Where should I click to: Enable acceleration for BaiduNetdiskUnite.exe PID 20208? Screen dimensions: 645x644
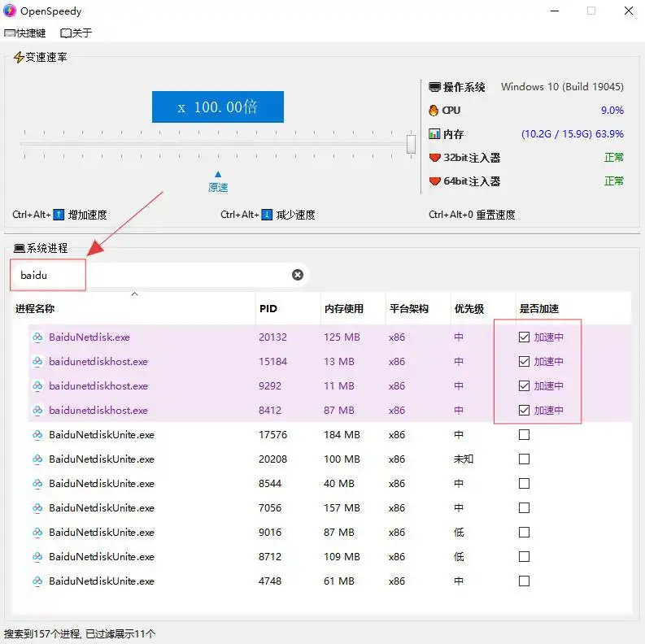tap(524, 459)
